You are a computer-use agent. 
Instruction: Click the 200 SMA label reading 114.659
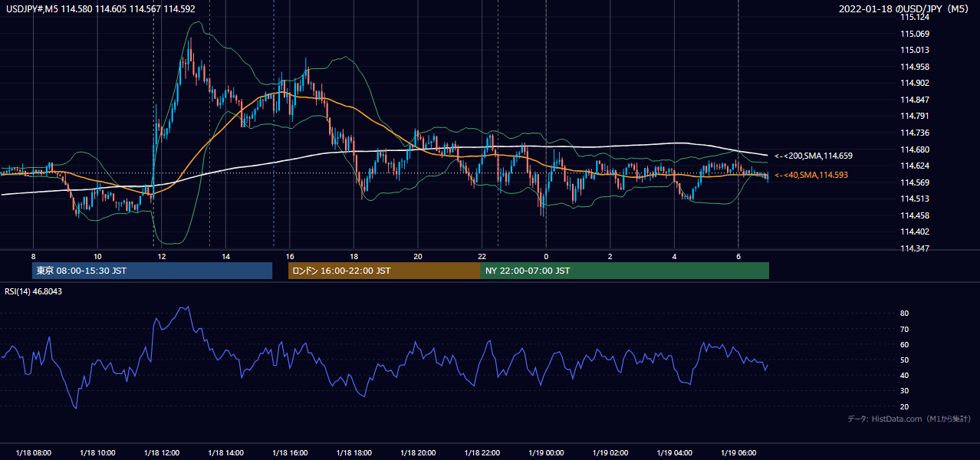[x=813, y=156]
